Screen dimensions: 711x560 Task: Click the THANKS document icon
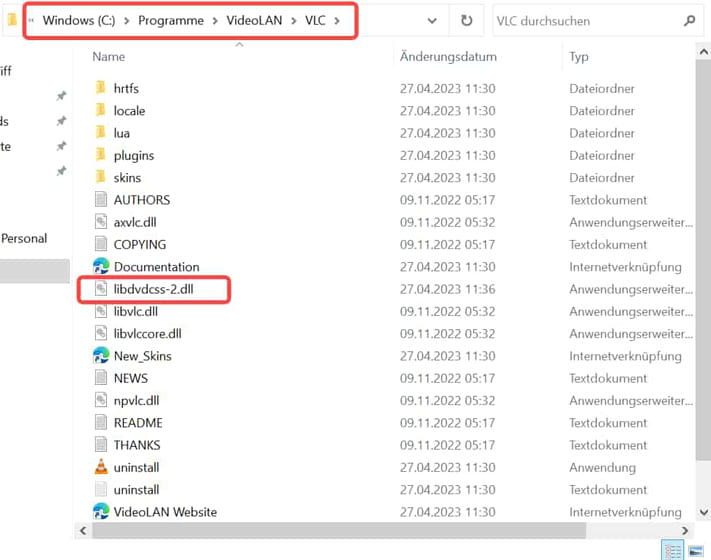coord(101,444)
